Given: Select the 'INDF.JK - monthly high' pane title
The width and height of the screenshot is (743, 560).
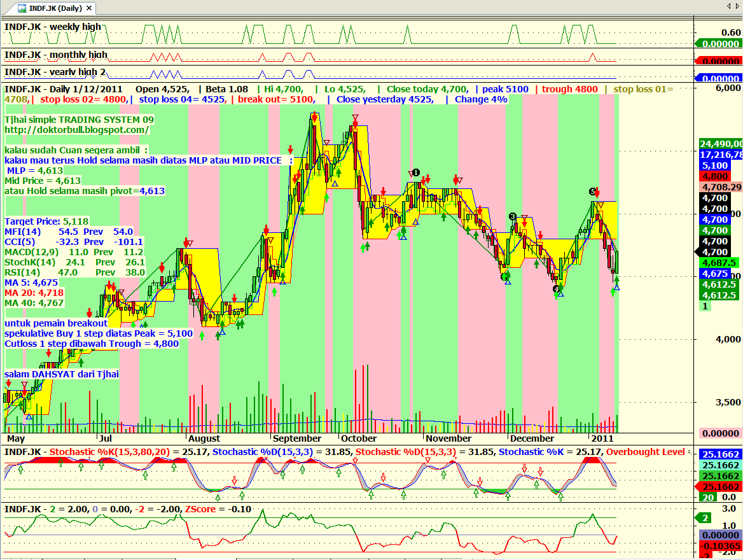Looking at the screenshot, I should 56,55.
